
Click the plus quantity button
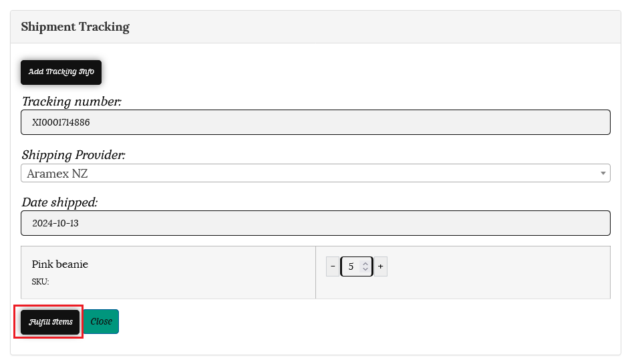point(381,266)
